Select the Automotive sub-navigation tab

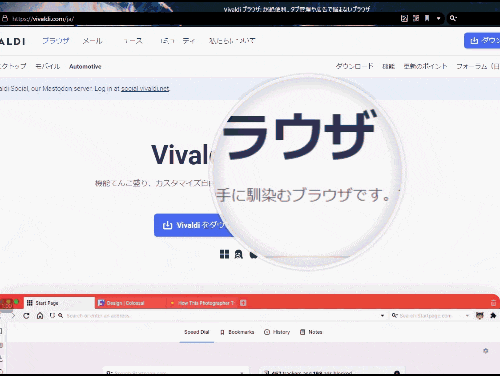(85, 66)
